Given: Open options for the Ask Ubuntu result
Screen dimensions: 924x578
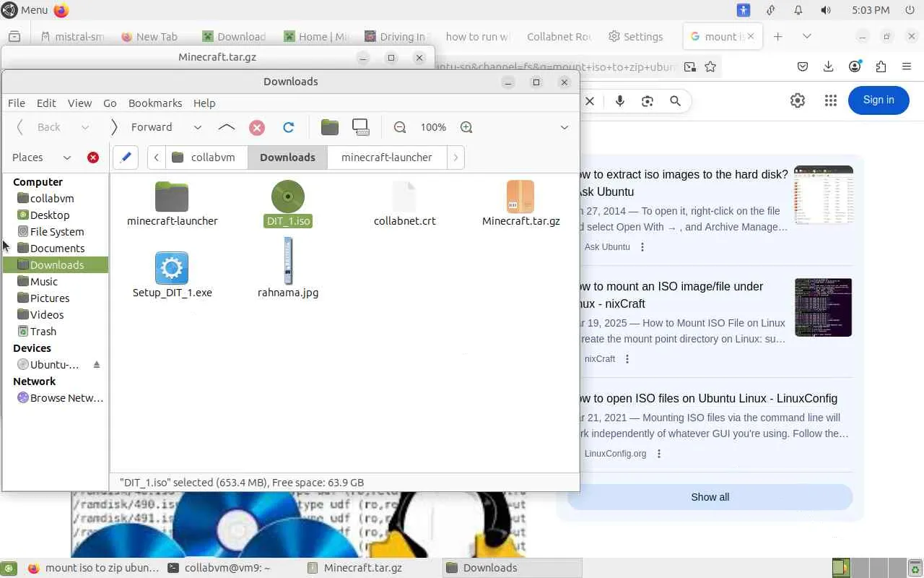Looking at the screenshot, I should click(x=642, y=247).
